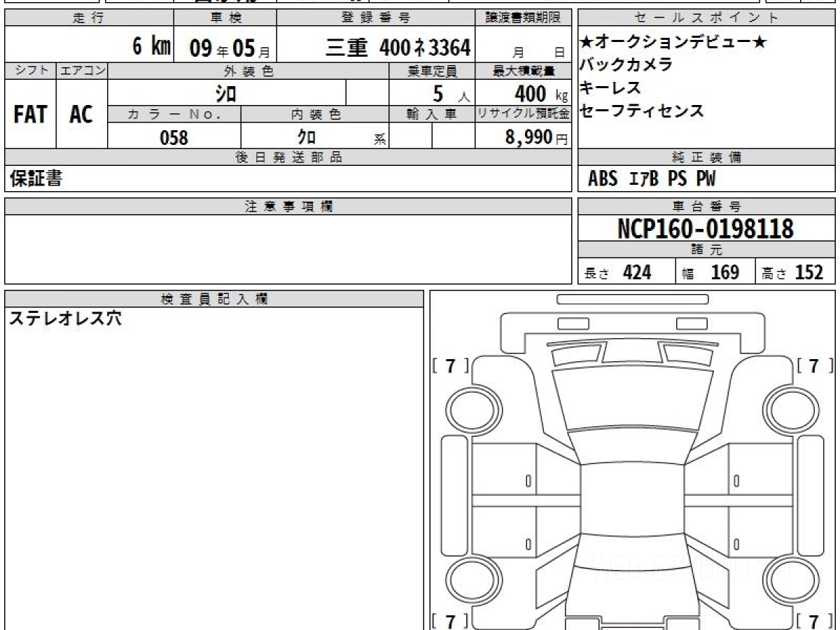Select the FAT shift value
840x630 pixels.
pos(30,114)
